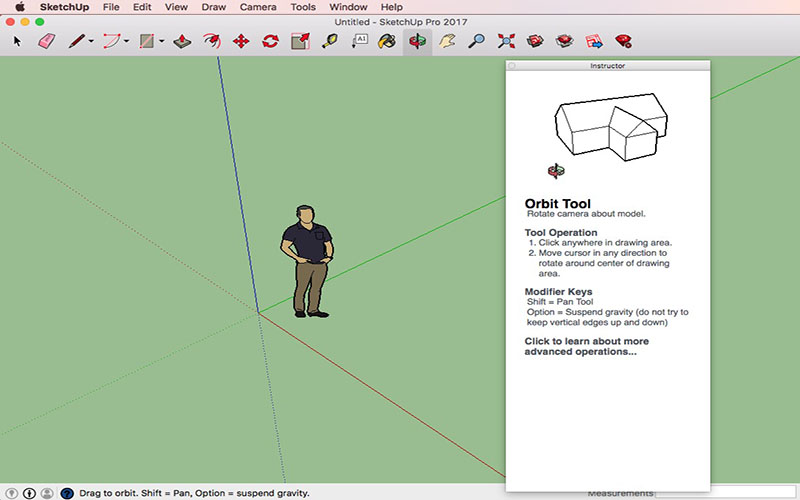800x500 pixels.
Task: Open the Tools menu
Action: 303,7
